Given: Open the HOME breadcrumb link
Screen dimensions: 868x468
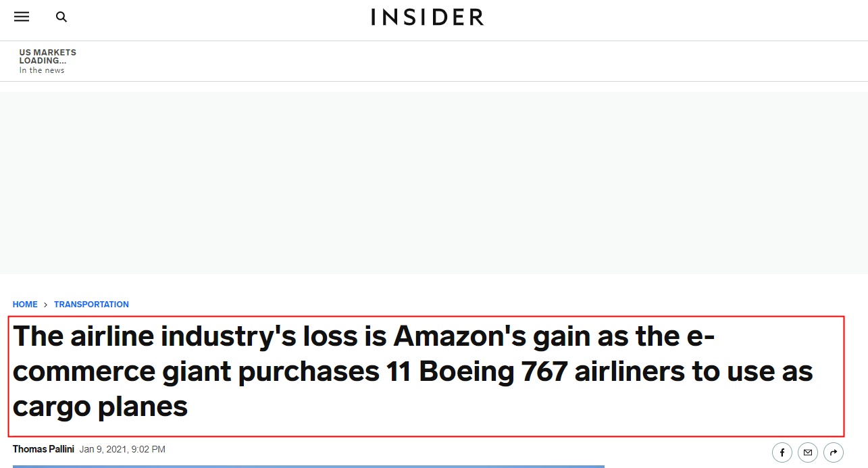Looking at the screenshot, I should click(25, 305).
